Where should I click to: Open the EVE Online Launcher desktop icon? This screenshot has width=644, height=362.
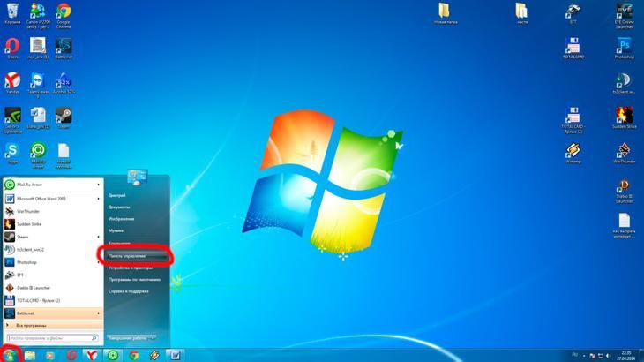(625, 16)
